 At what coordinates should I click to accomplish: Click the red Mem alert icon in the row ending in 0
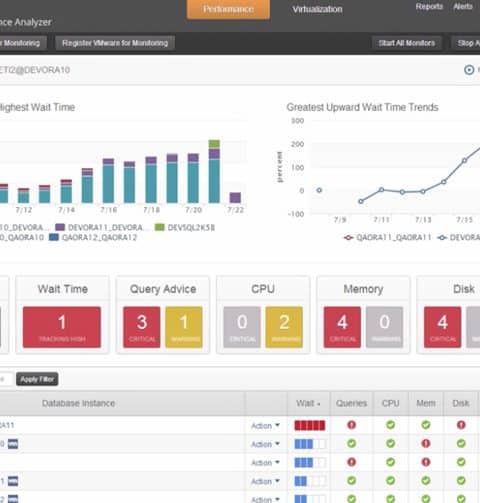click(426, 444)
